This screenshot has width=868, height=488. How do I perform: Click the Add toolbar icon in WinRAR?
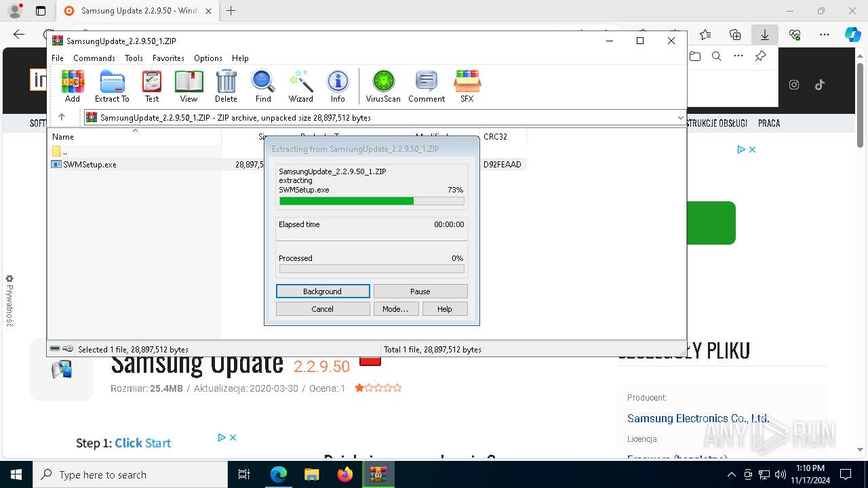pyautogui.click(x=73, y=86)
